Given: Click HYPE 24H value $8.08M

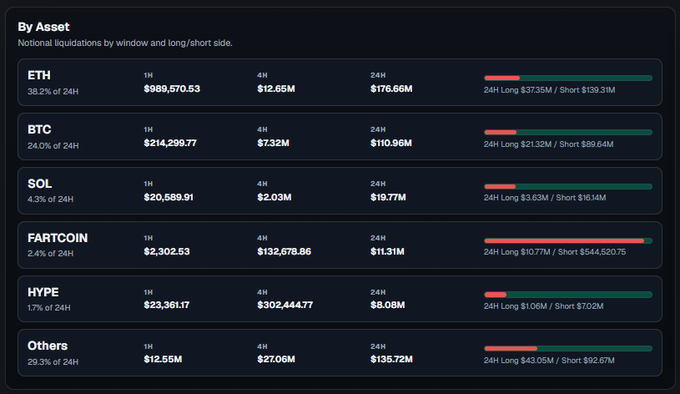Looking at the screenshot, I should click(387, 305).
